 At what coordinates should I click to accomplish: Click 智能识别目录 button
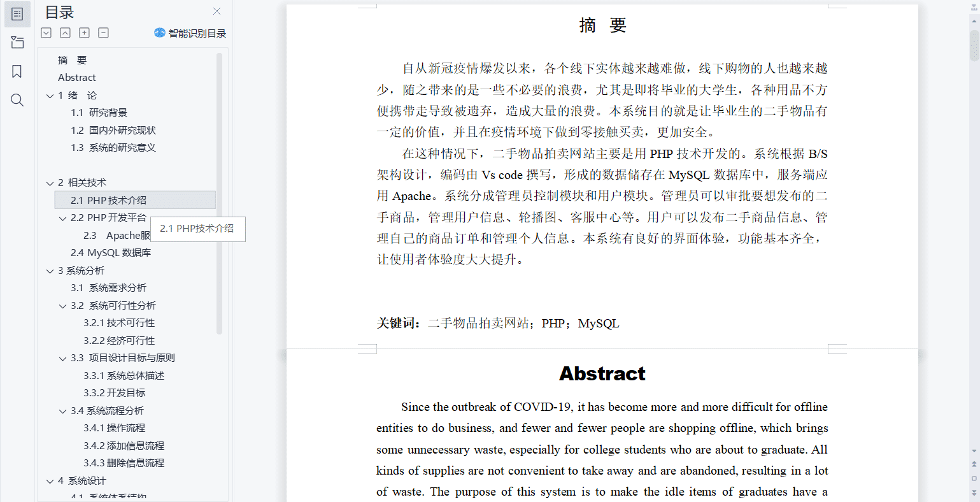190,33
